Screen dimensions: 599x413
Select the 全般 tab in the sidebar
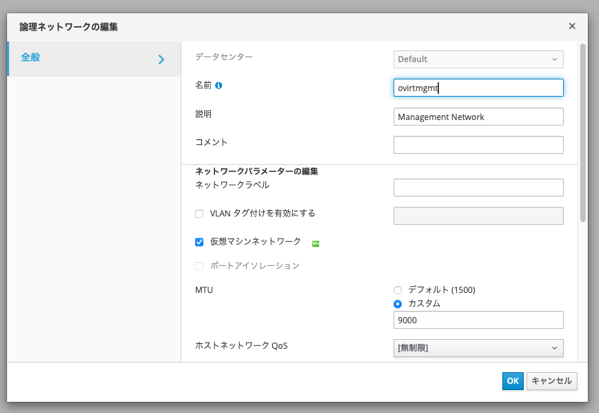coord(94,58)
